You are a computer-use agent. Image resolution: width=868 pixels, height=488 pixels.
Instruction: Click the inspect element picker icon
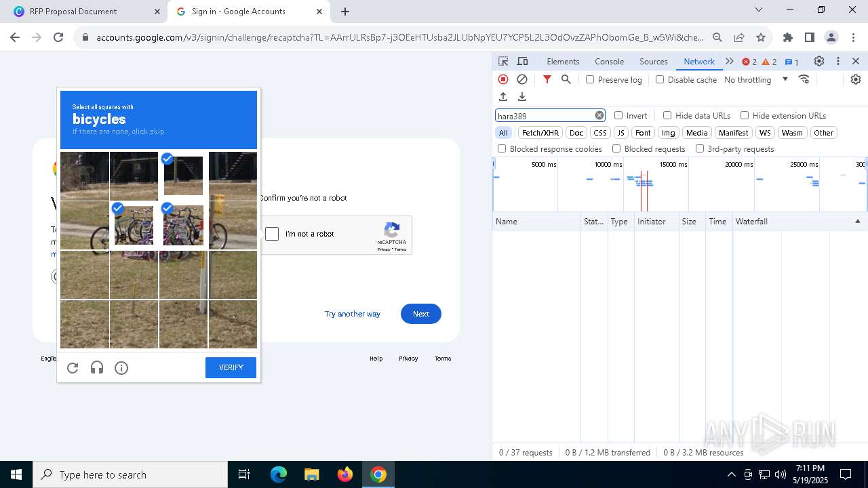503,61
